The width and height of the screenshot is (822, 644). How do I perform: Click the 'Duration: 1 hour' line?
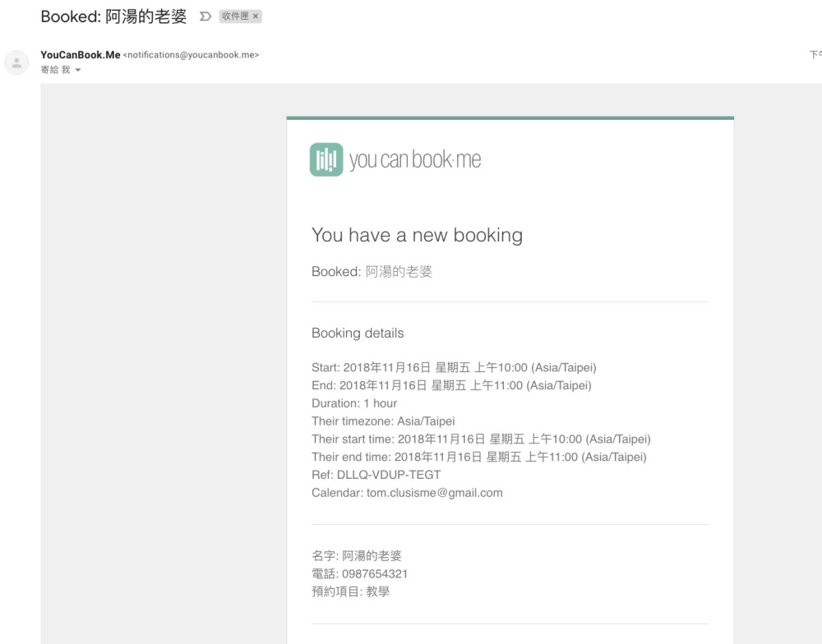354,403
